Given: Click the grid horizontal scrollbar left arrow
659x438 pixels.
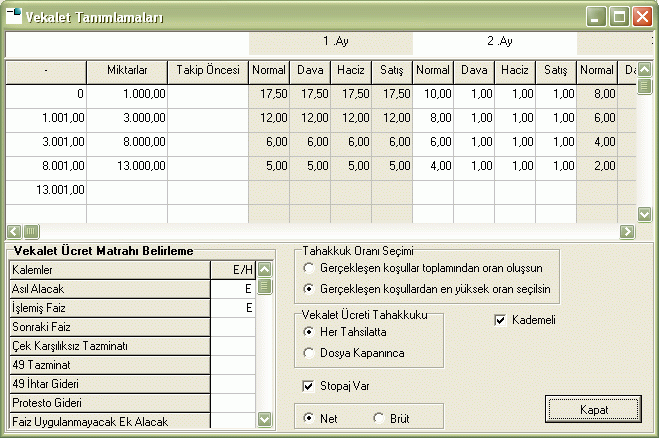Looking at the screenshot, I should pyautogui.click(x=14, y=231).
